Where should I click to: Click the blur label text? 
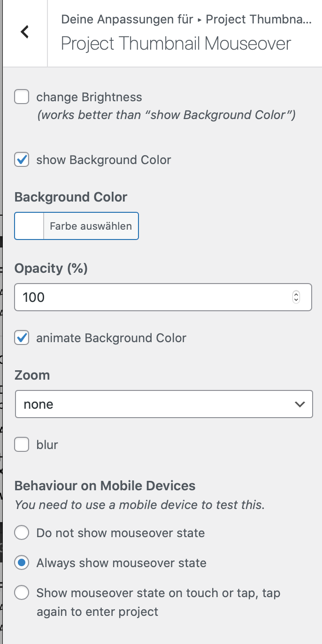tap(47, 444)
